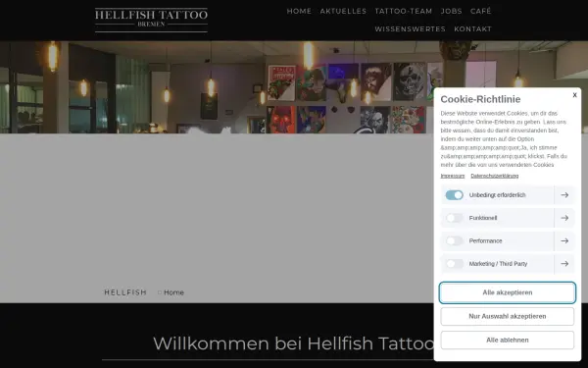Enable the Marketing / Third Party toggle

pyautogui.click(x=454, y=264)
